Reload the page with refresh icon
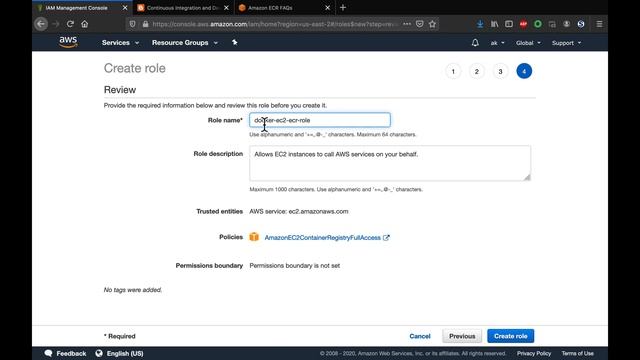This screenshot has height=360, width=640. (70, 24)
